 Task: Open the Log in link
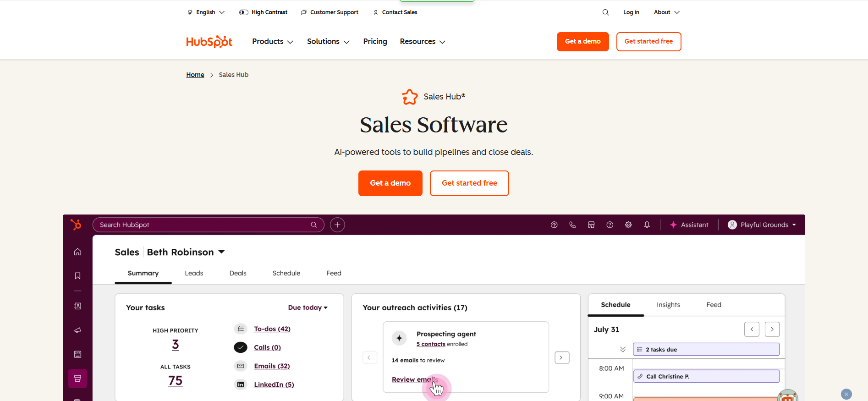pyautogui.click(x=631, y=12)
